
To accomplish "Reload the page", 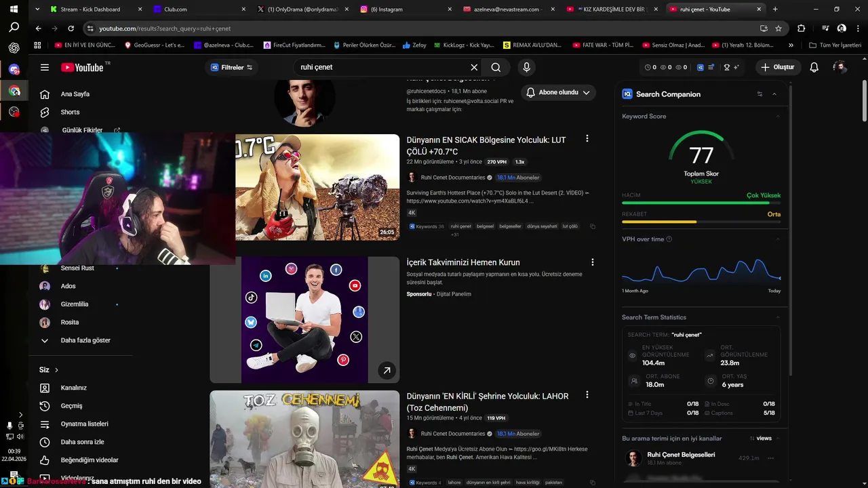I will pyautogui.click(x=71, y=28).
